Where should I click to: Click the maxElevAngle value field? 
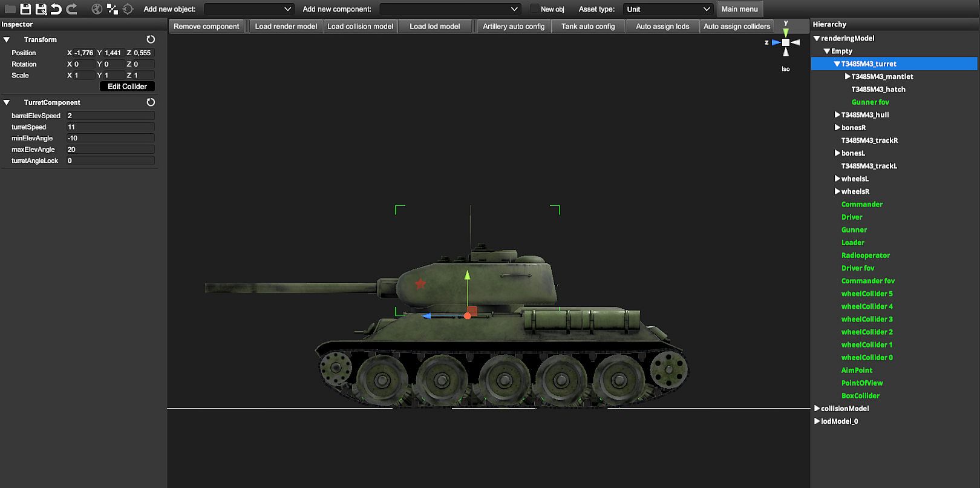tap(110, 150)
